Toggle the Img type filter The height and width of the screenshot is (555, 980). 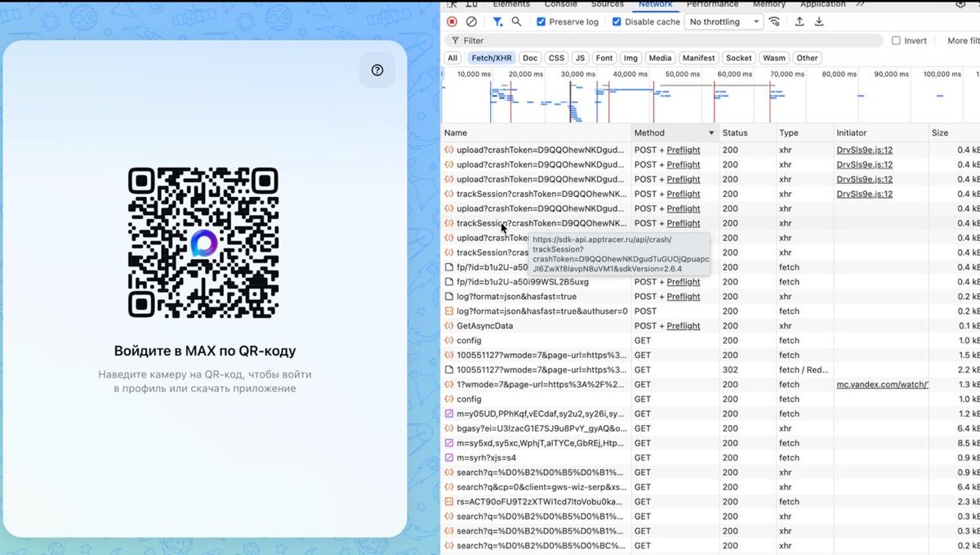(630, 58)
